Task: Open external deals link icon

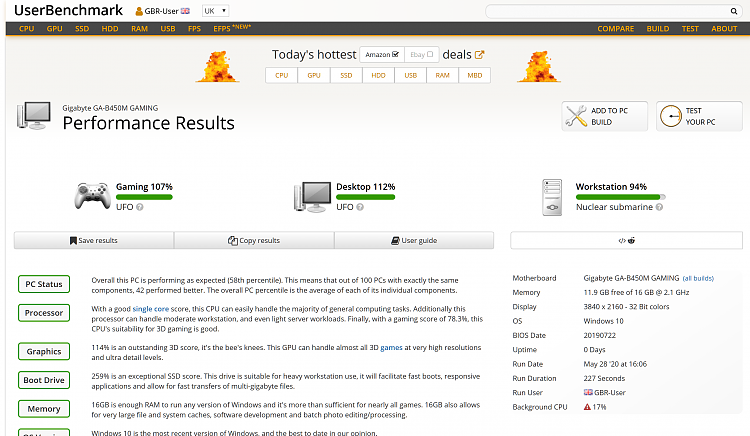Action: point(479,55)
